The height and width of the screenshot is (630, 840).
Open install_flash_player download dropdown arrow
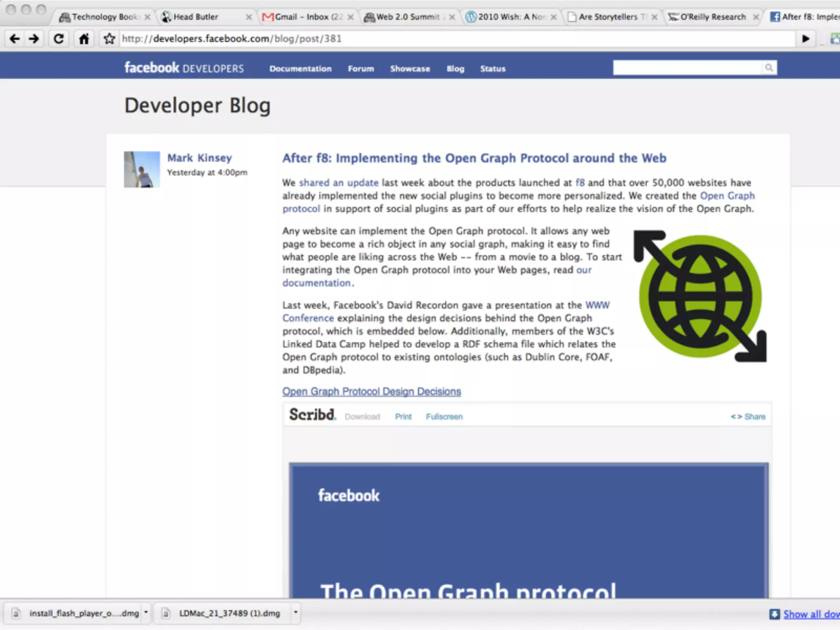click(146, 613)
